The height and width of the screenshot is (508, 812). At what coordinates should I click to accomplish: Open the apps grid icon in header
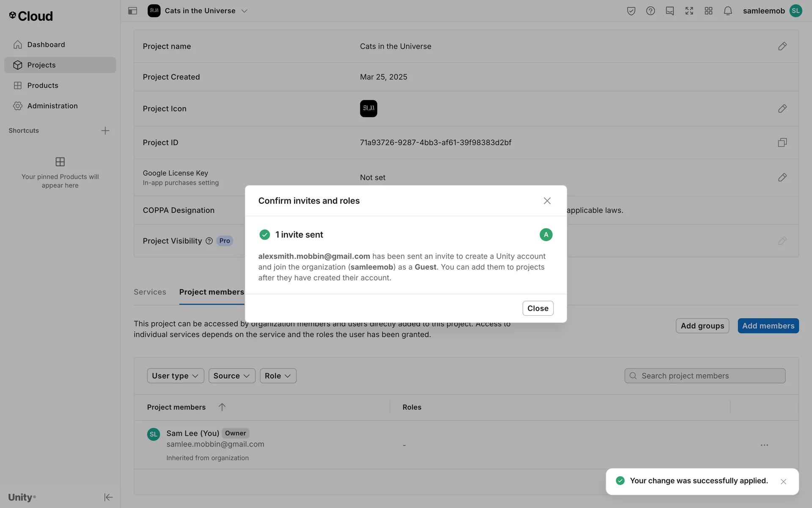(708, 11)
